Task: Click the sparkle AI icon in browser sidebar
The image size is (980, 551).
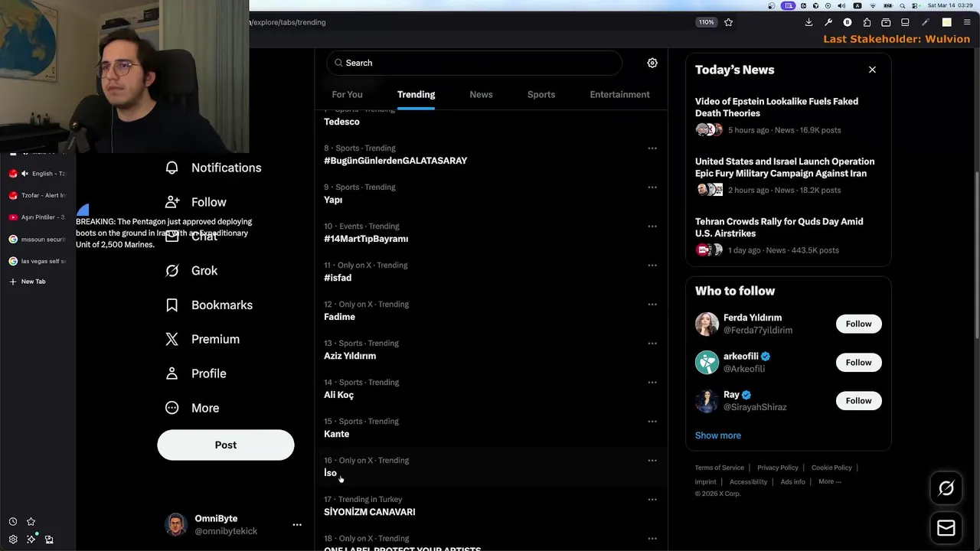Action: coord(31,540)
